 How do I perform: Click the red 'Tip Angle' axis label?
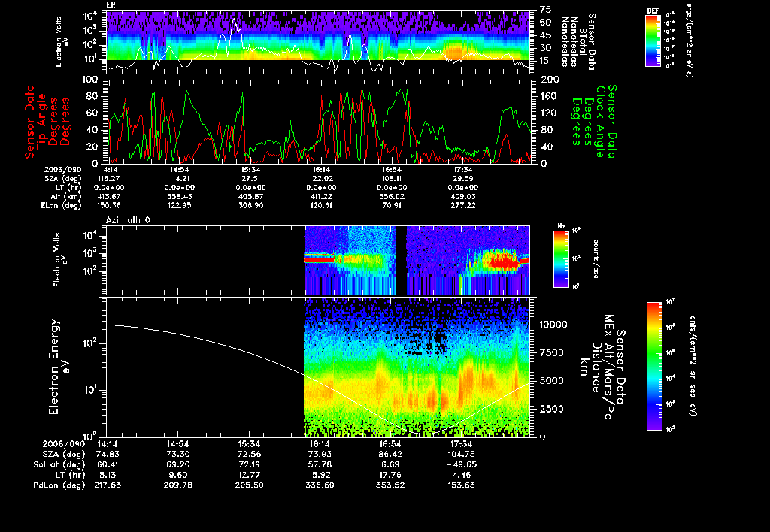tap(42, 121)
